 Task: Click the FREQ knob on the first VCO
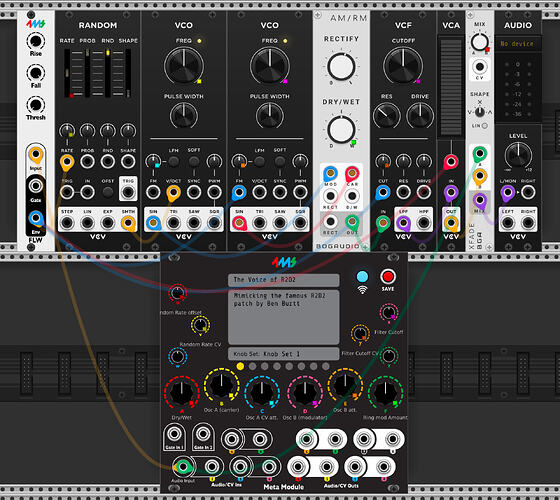point(184,66)
